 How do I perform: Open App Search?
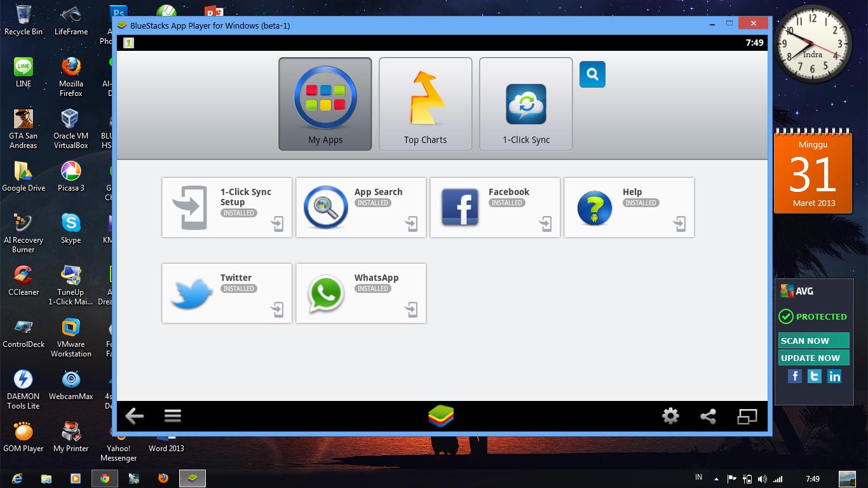tap(360, 207)
